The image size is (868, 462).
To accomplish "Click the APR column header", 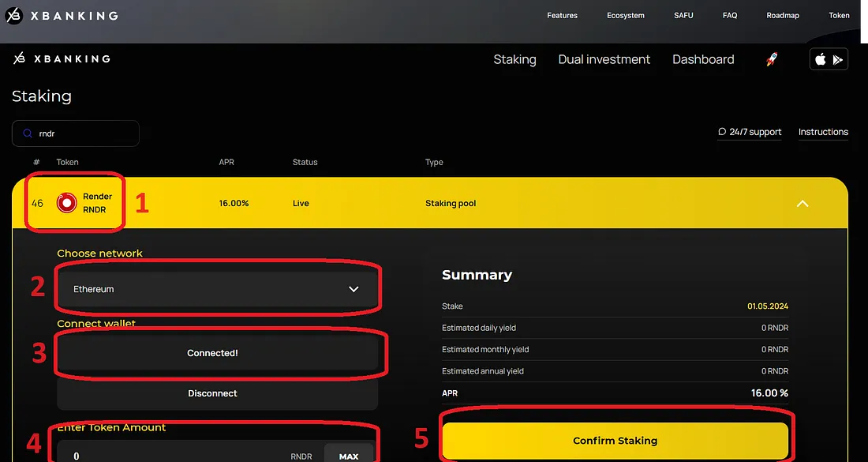I will point(226,163).
